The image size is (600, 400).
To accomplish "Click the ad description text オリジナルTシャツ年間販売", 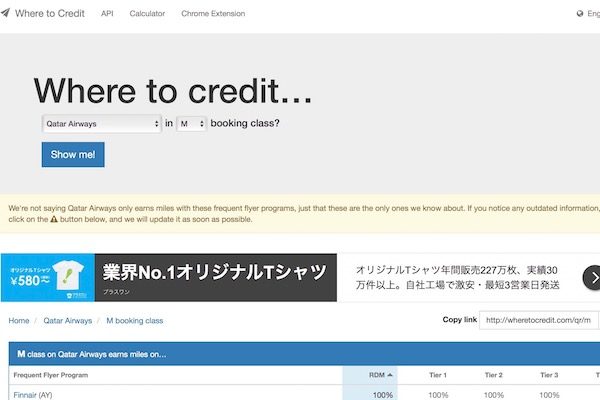I will point(457,278).
